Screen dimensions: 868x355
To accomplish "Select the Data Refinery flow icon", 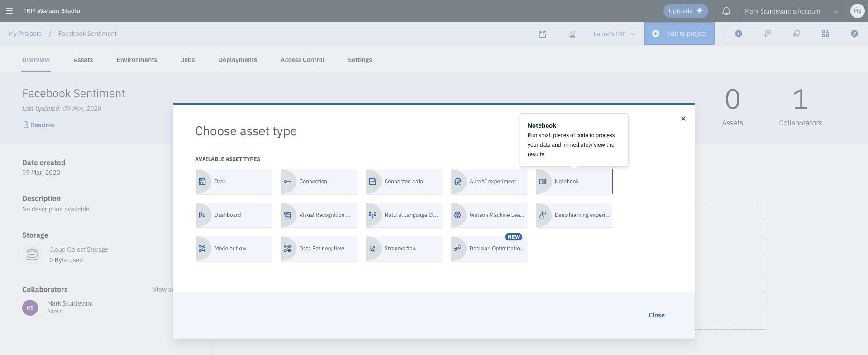I will [x=287, y=249].
